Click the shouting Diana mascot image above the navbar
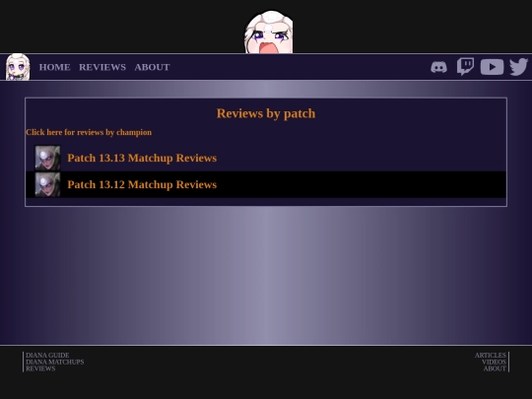 269,32
